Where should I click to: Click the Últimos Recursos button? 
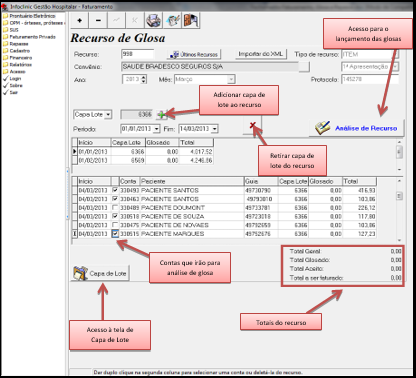pos(194,54)
